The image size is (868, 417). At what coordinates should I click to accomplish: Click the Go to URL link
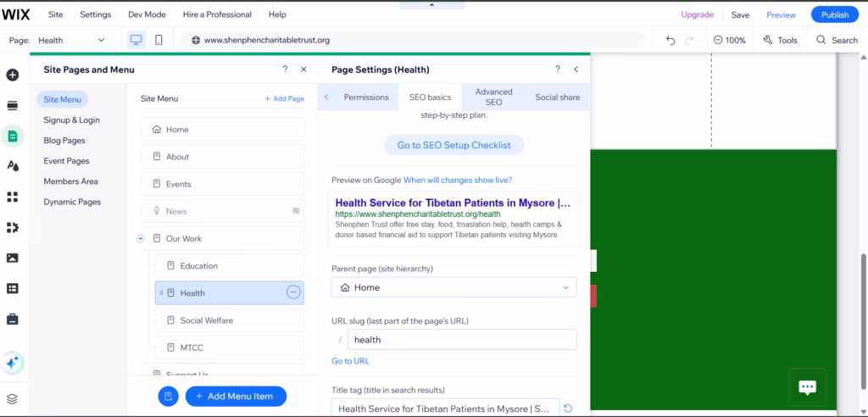[x=350, y=361]
